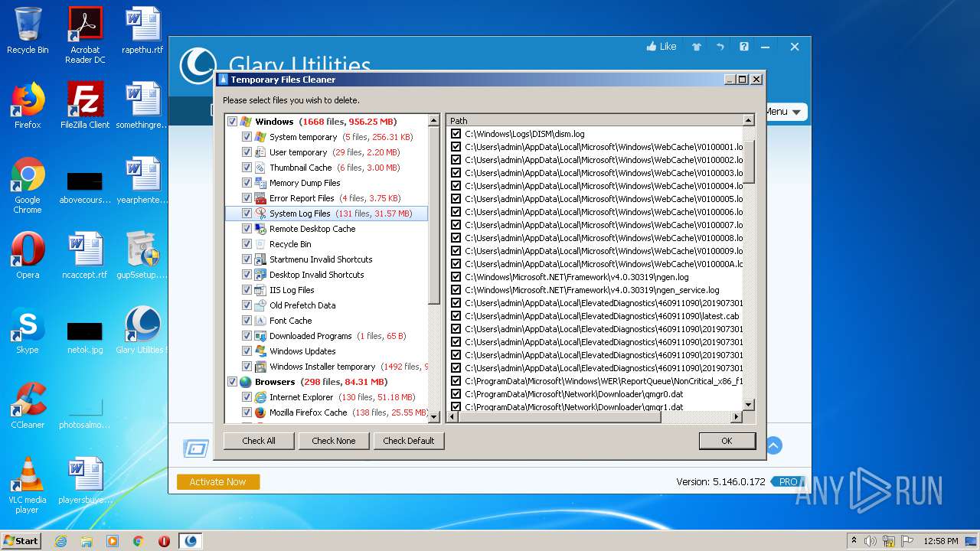980x551 pixels.
Task: Show hidden icons in system tray
Action: click(854, 540)
